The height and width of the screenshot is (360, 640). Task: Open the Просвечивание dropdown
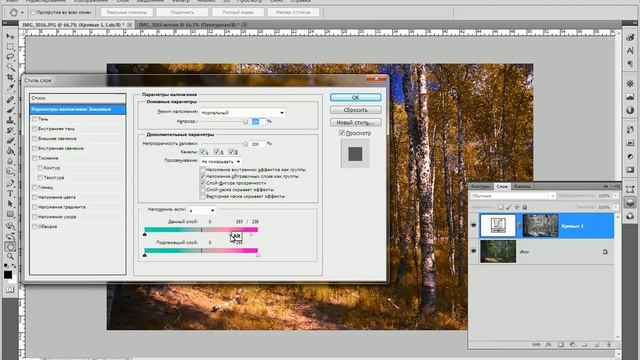[220, 161]
